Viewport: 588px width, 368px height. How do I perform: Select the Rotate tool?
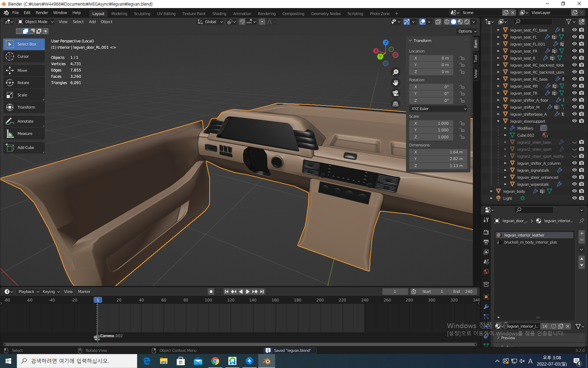tap(23, 83)
